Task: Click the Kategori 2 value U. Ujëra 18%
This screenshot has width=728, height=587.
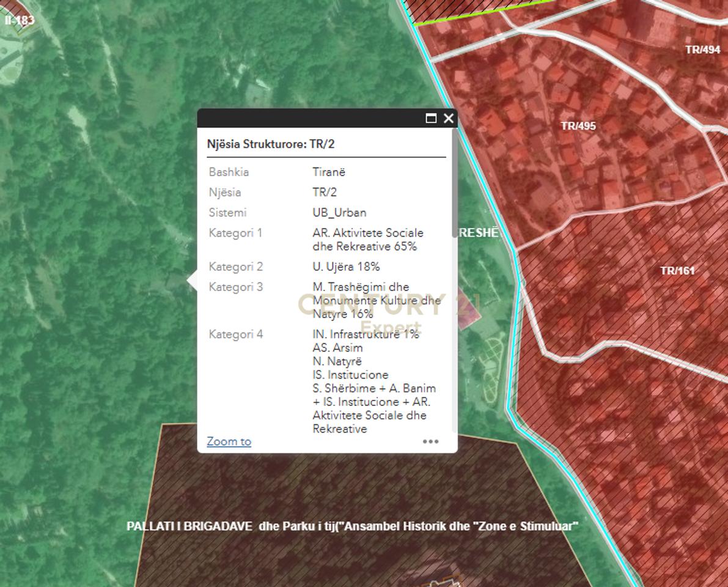Action: [x=347, y=267]
